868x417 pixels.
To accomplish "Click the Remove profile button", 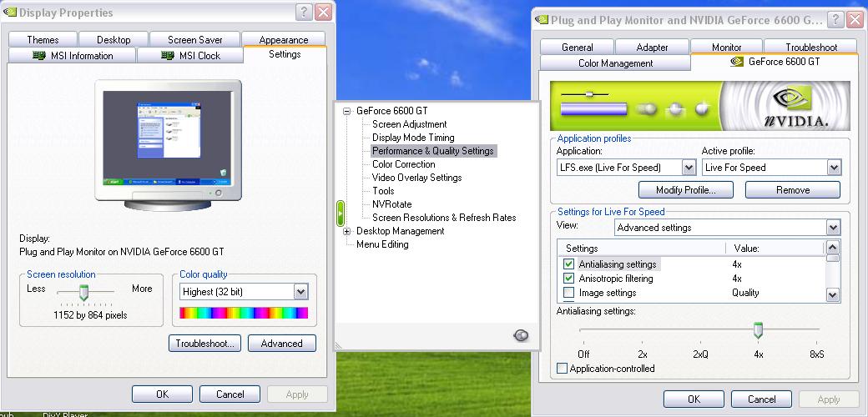I will click(x=793, y=189).
